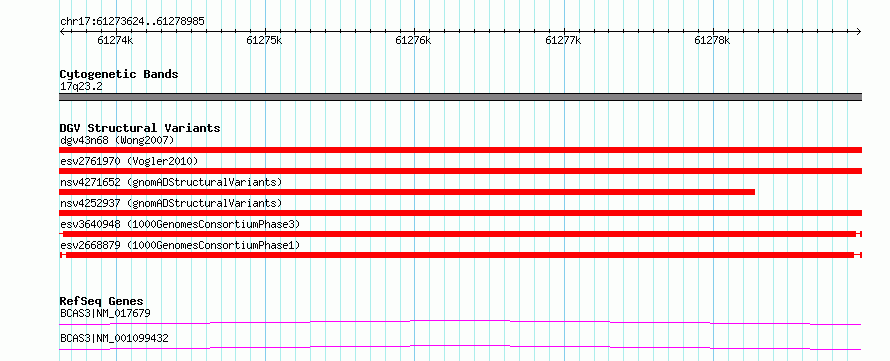The height and width of the screenshot is (361, 890).
Task: Open the nsv4252937 gnomAD variant label
Action: pos(171,203)
